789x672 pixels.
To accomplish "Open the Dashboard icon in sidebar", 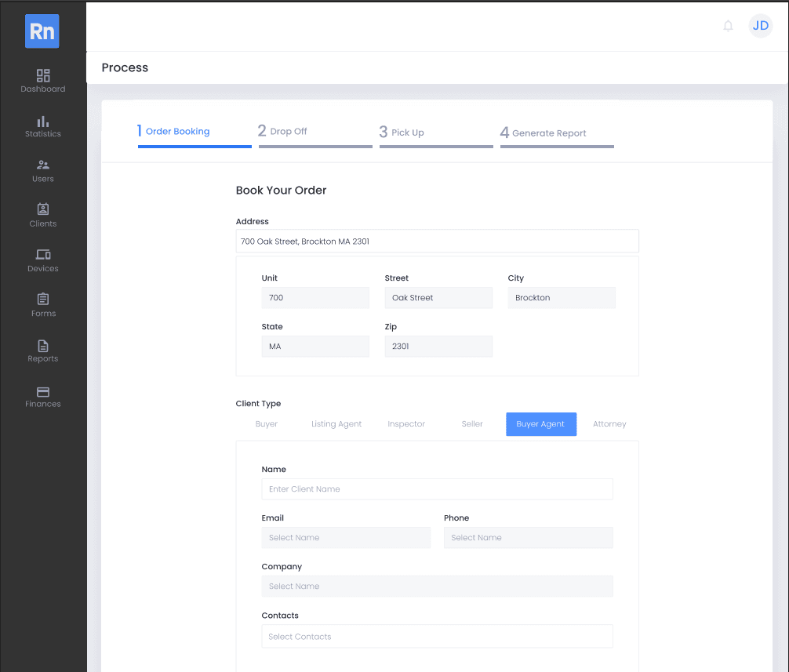I will [43, 76].
